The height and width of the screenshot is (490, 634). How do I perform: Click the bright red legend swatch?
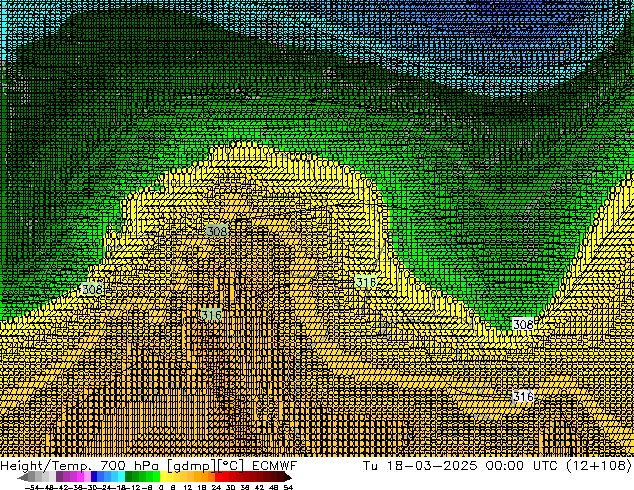218,477
